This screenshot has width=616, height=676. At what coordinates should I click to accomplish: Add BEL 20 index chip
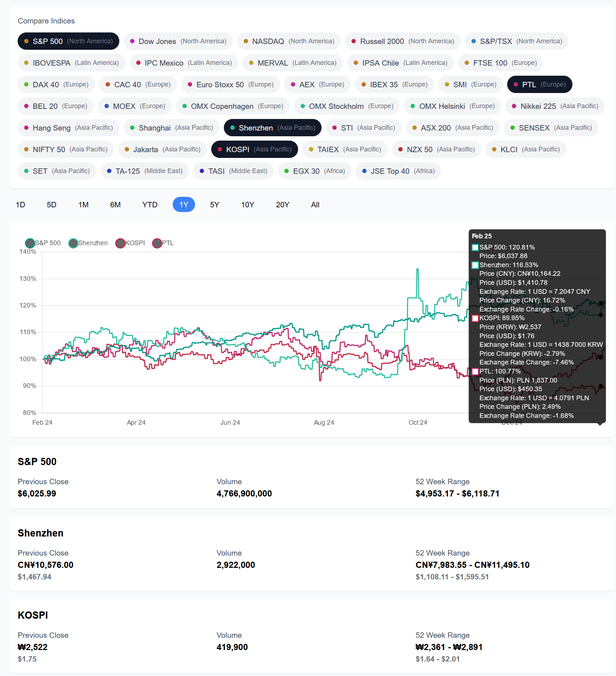56,106
